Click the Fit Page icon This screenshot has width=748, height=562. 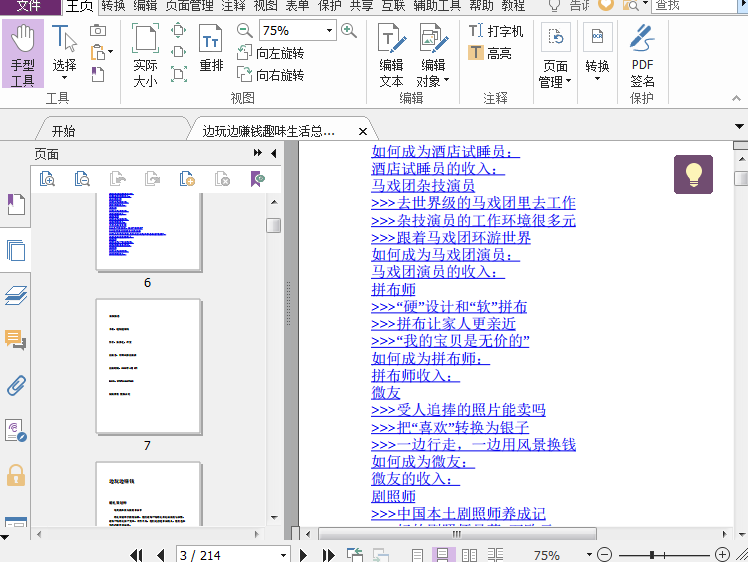pyautogui.click(x=178, y=31)
